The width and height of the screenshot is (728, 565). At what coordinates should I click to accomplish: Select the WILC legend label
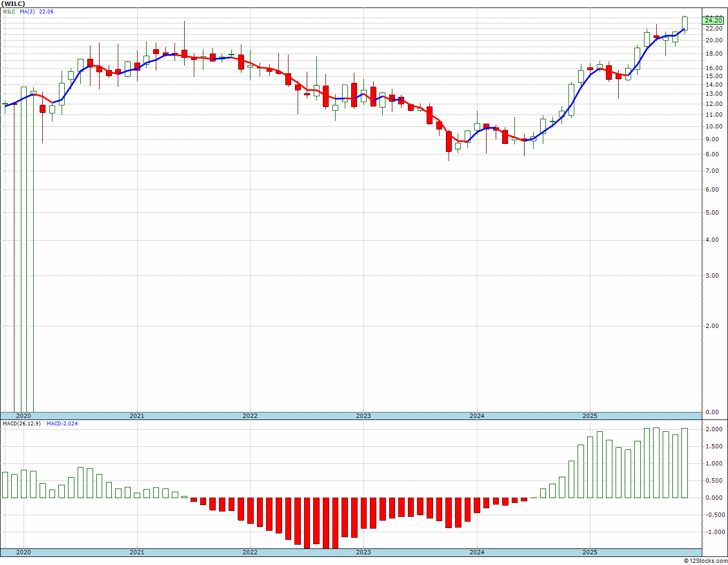coord(10,12)
